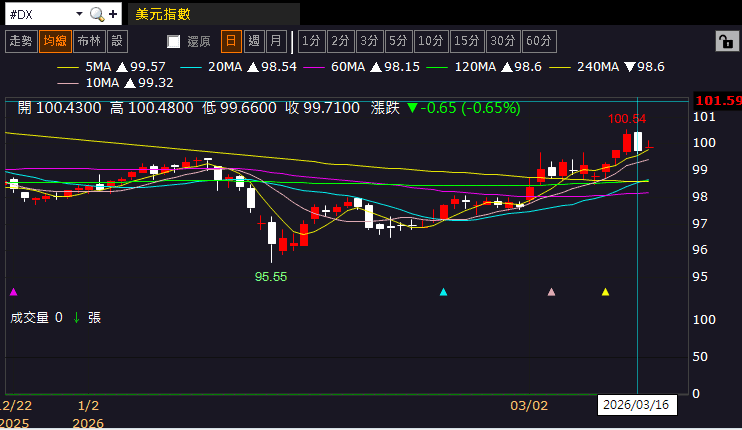Switch to weekly 週 period

pyautogui.click(x=254, y=41)
